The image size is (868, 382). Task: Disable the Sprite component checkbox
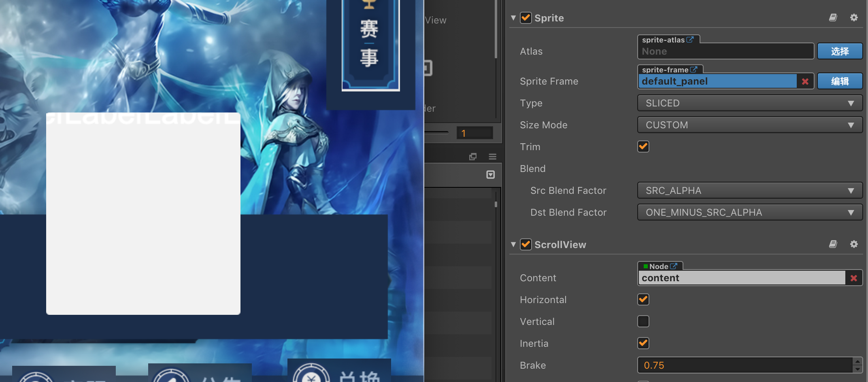(x=526, y=18)
